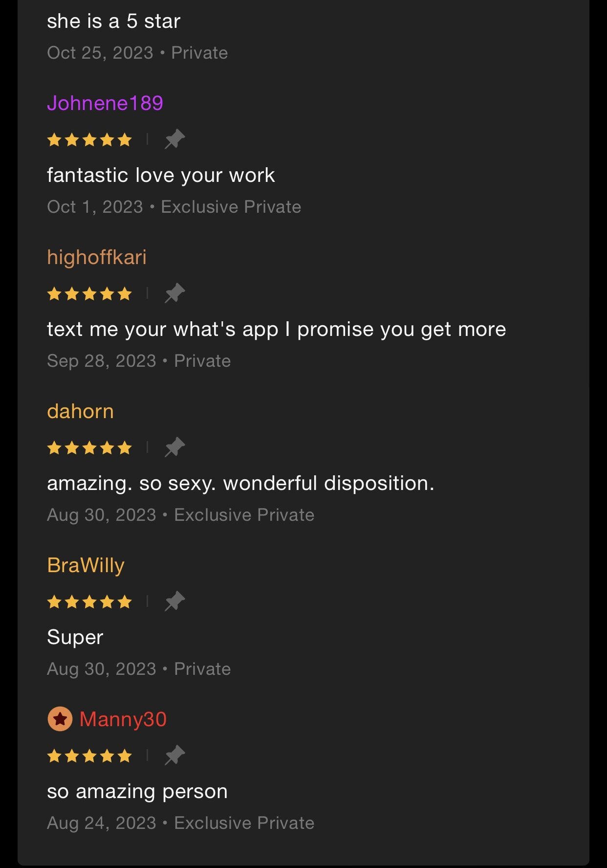
Task: Click the 'she is a 5 star' review text
Action: pyautogui.click(x=114, y=22)
